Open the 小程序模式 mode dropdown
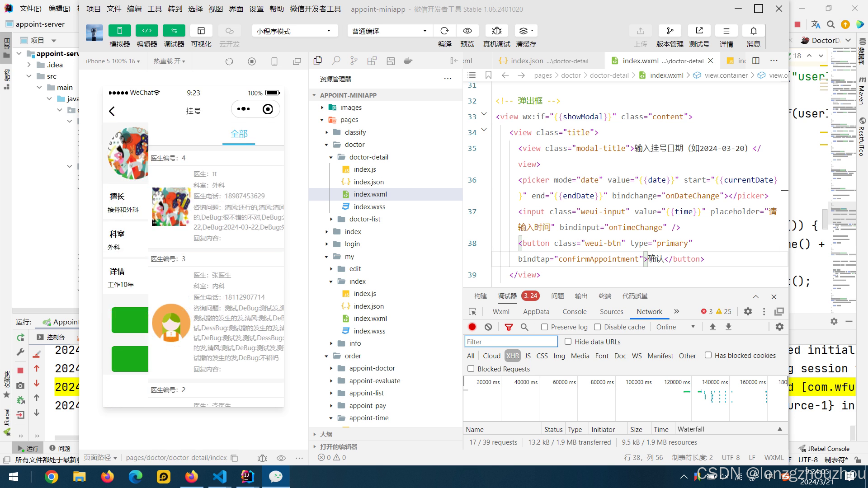The image size is (868, 488). [294, 31]
